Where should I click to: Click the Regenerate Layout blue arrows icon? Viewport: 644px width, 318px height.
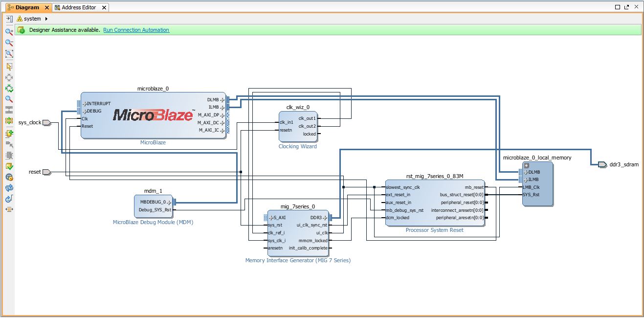pyautogui.click(x=9, y=188)
